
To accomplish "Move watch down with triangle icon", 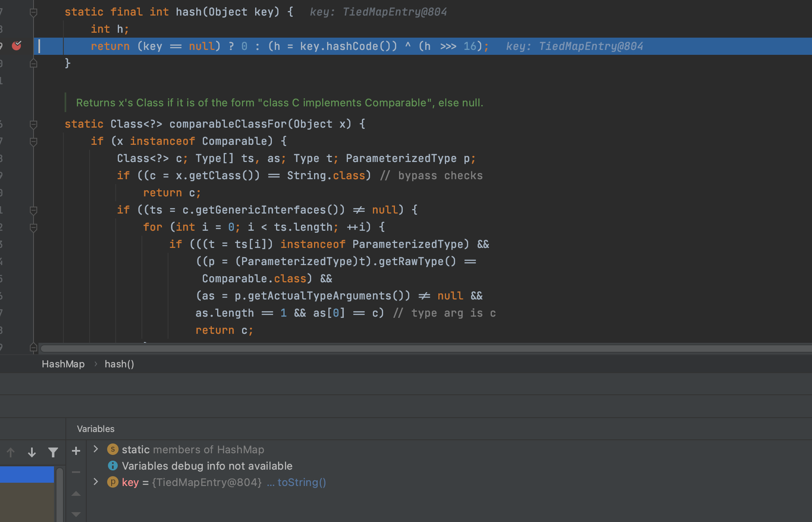I will coord(76,514).
